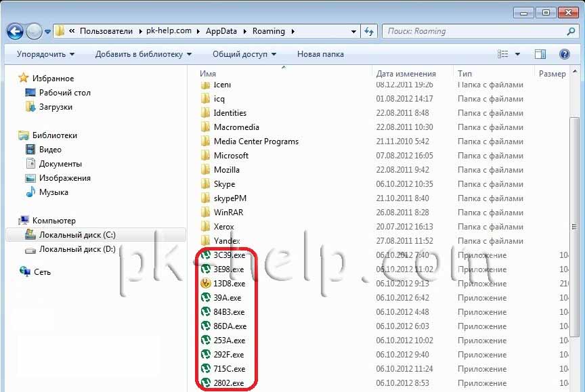Viewport: 585px width, 392px height.
Task: Click the 84B3.exe file icon
Action: (206, 311)
